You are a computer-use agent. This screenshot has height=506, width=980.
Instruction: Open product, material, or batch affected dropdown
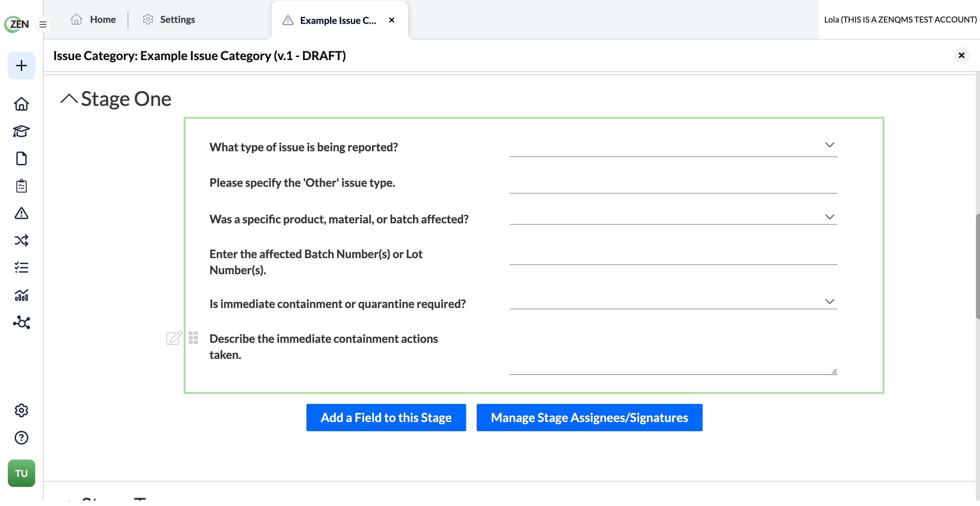pos(673,218)
